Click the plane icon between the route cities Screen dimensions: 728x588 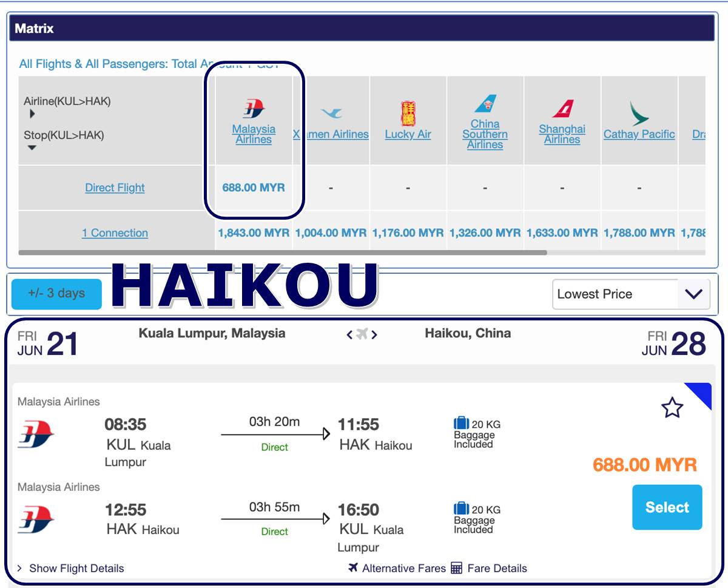[362, 334]
